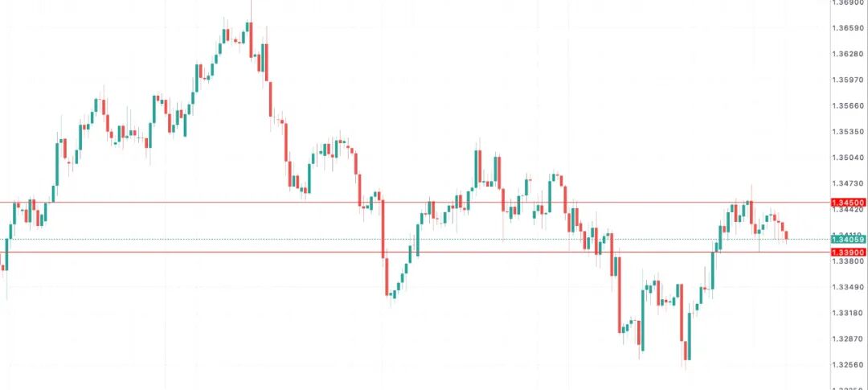This screenshot has height=390, width=868.
Task: Click the red 1.34500 price label
Action: pos(848,203)
